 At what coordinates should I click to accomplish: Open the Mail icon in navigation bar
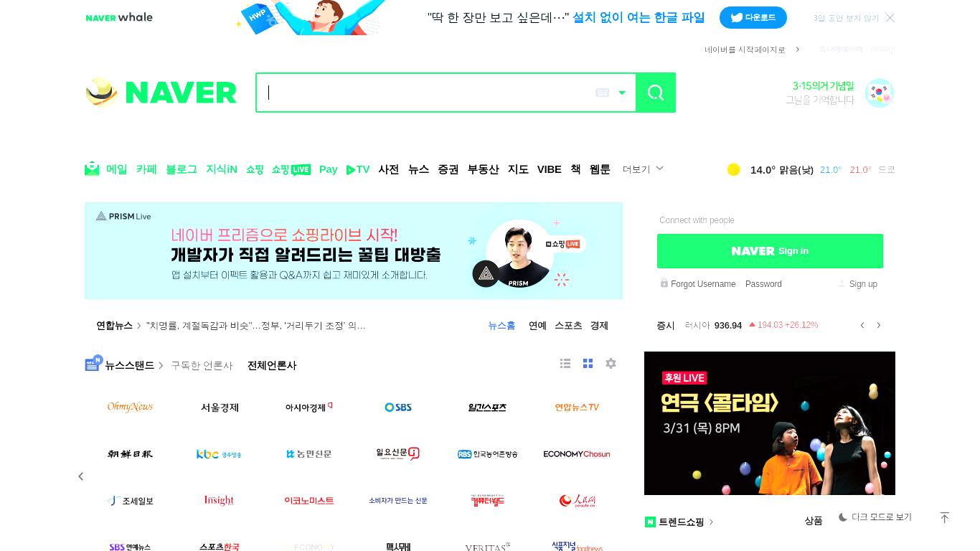click(92, 169)
